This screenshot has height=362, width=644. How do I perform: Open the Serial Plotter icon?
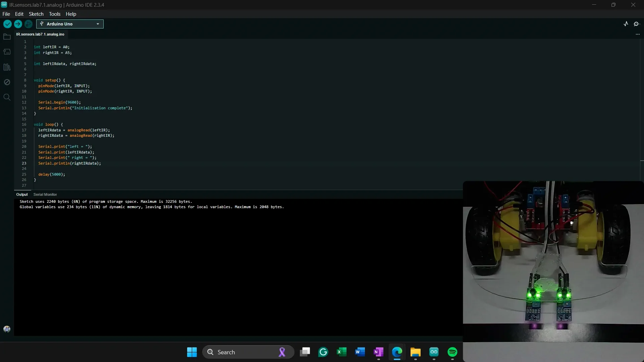click(x=626, y=24)
